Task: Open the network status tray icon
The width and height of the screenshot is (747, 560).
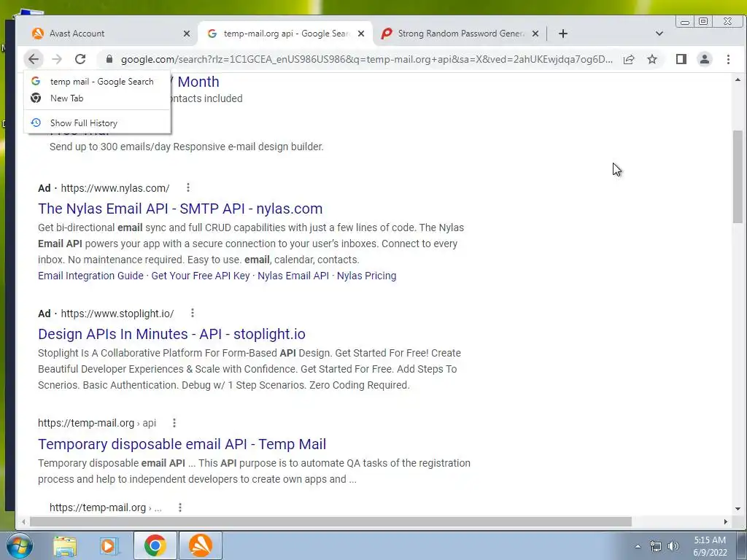Action: (x=656, y=546)
